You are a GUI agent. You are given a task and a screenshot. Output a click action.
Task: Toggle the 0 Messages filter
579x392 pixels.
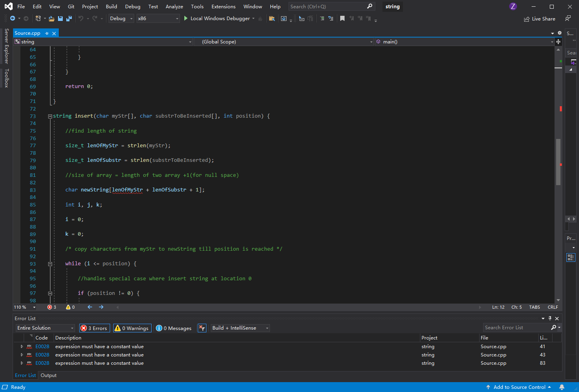pos(174,328)
